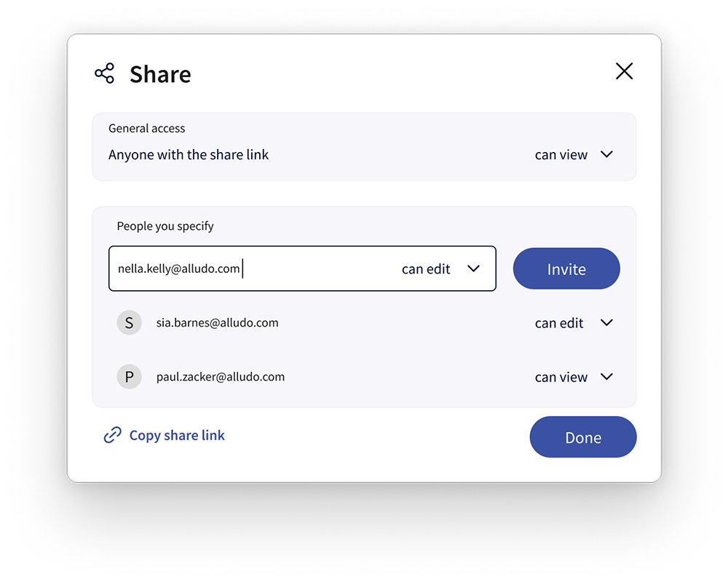This screenshot has width=728, height=582.
Task: Click the Done button
Action: 583,436
